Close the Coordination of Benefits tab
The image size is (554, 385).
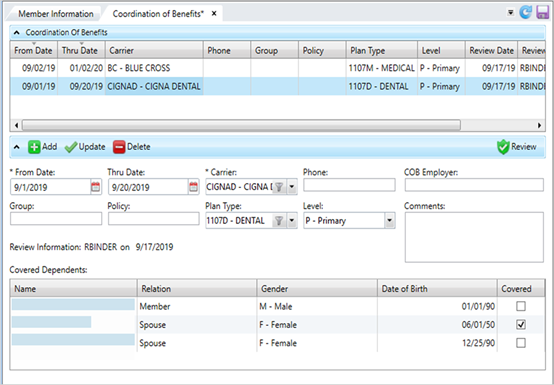coord(214,14)
